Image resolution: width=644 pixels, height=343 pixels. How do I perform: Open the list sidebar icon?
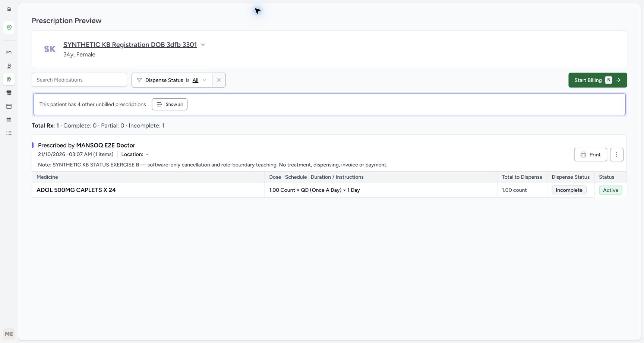point(9,133)
